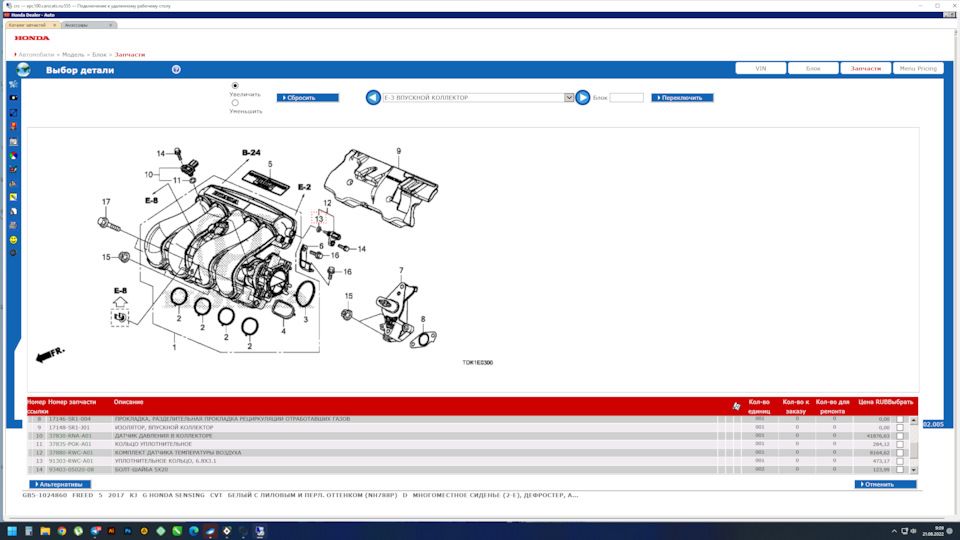Click price 41876,63 in table
Image resolution: width=960 pixels, height=540 pixels.
point(878,436)
